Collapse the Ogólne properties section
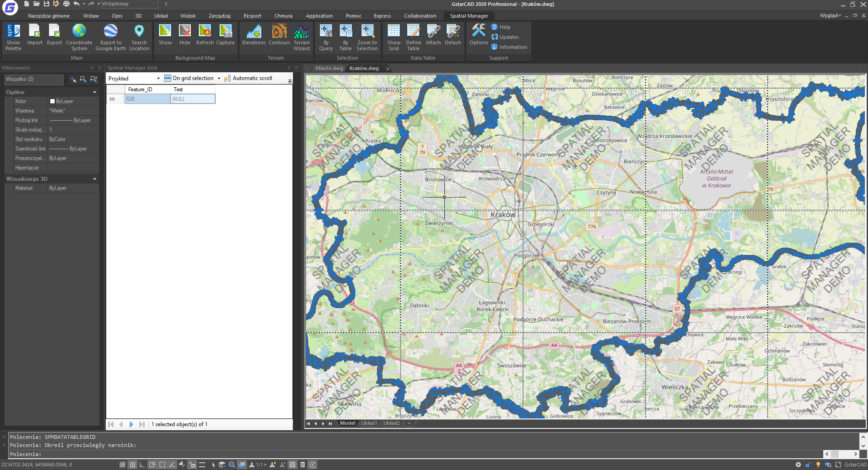 click(x=94, y=92)
